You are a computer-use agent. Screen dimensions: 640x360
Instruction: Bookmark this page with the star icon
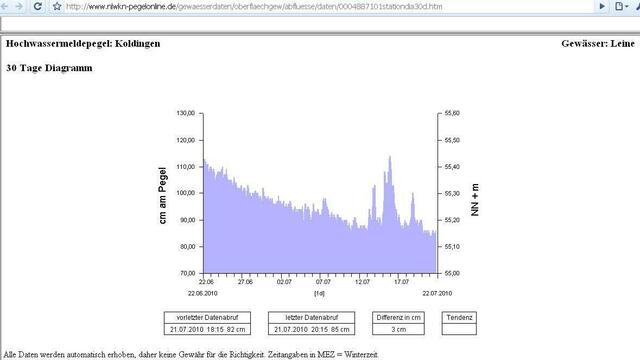coord(57,6)
